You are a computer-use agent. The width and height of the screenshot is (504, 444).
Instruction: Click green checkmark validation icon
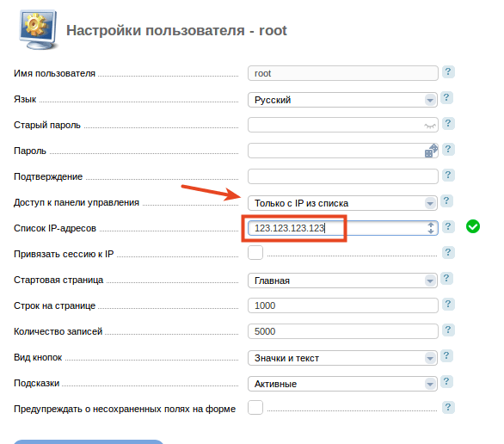(473, 226)
